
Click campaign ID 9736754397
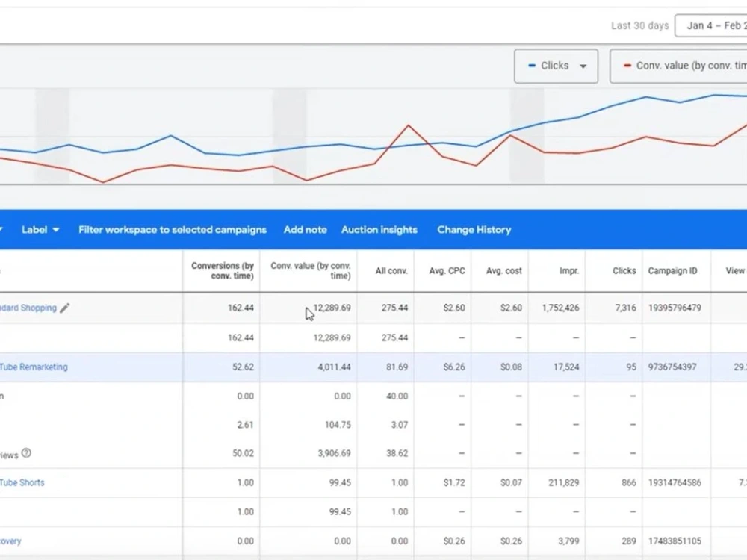[x=672, y=367]
